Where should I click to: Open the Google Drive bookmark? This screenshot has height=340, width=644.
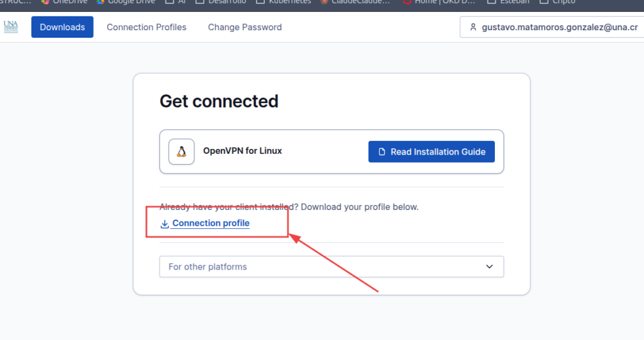click(126, 2)
